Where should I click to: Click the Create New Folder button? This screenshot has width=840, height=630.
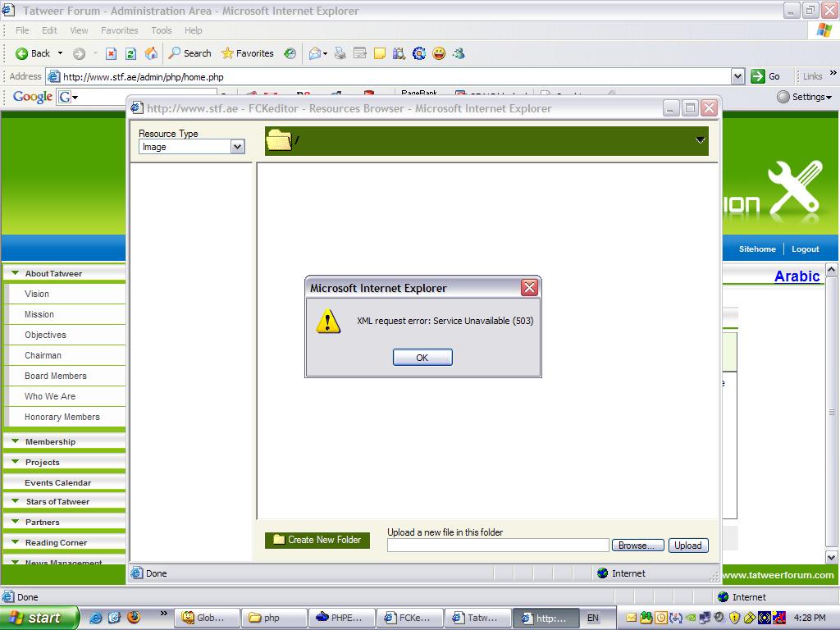(317, 540)
